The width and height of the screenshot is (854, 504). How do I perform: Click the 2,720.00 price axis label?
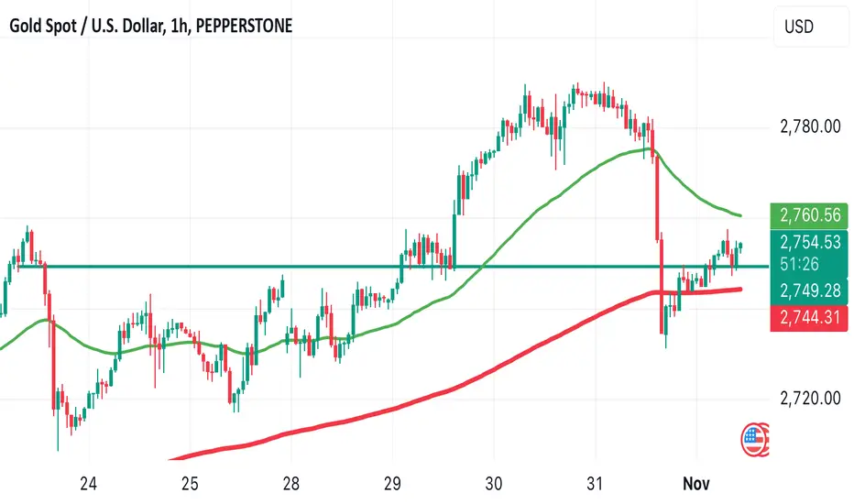pos(810,399)
